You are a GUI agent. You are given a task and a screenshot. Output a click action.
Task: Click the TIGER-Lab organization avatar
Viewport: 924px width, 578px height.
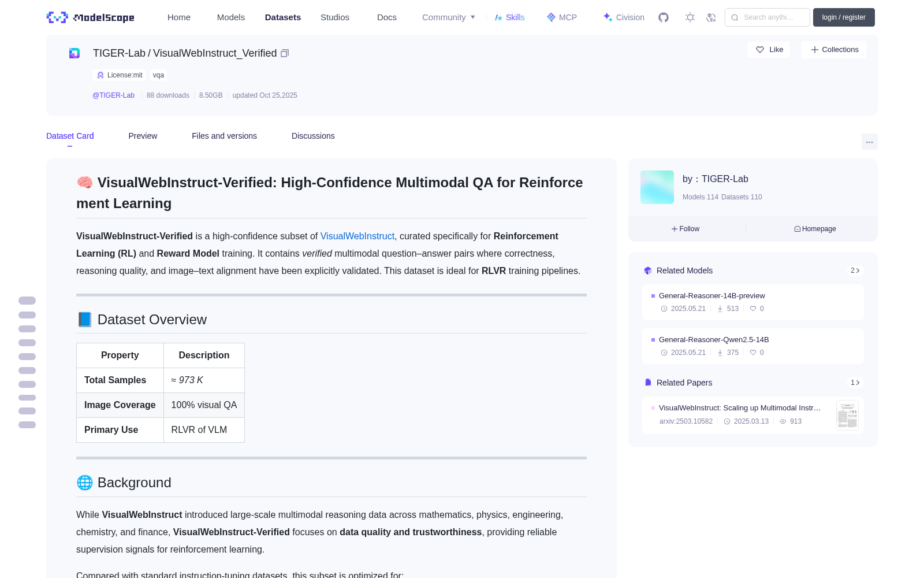[657, 187]
